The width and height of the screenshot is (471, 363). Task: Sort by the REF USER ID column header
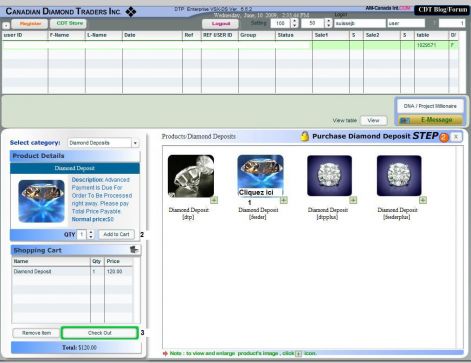220,35
